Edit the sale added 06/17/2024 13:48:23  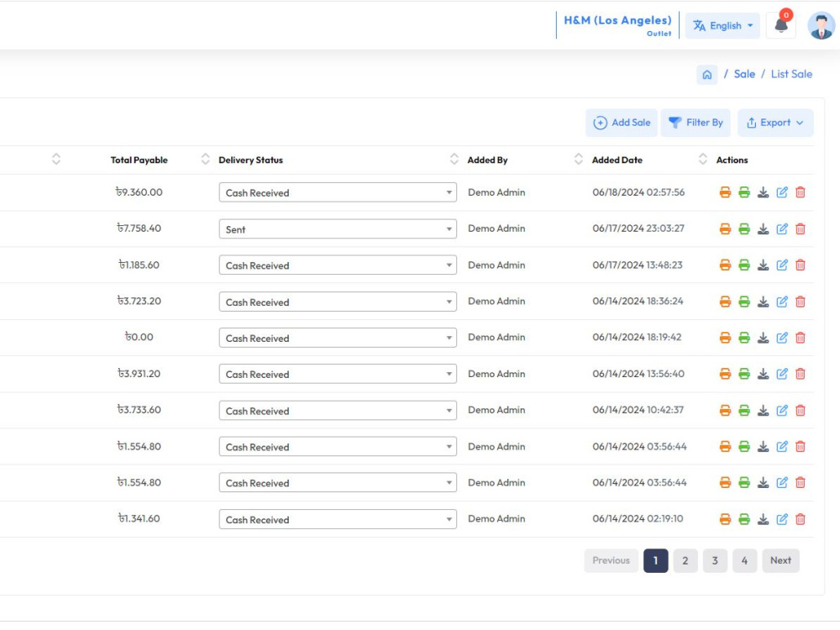point(781,265)
